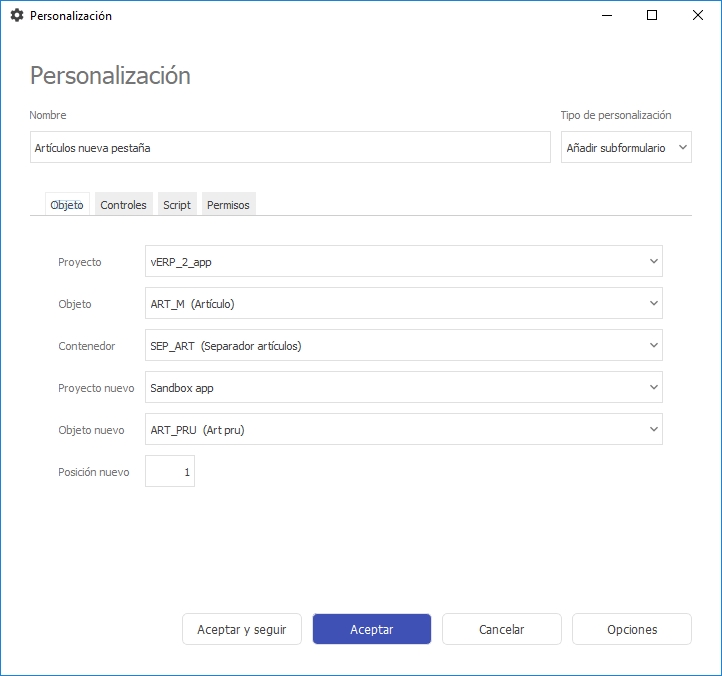
Task: Select the Objeto tab
Action: pos(67,205)
